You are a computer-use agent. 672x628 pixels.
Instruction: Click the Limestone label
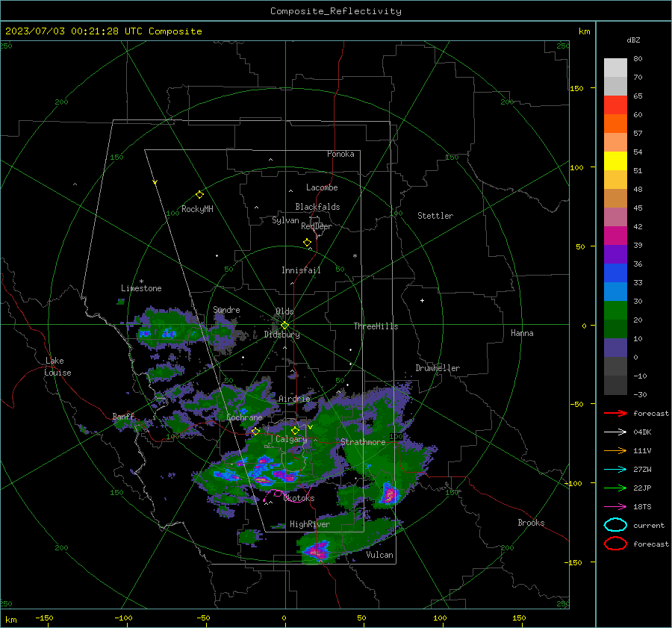pyautogui.click(x=141, y=288)
